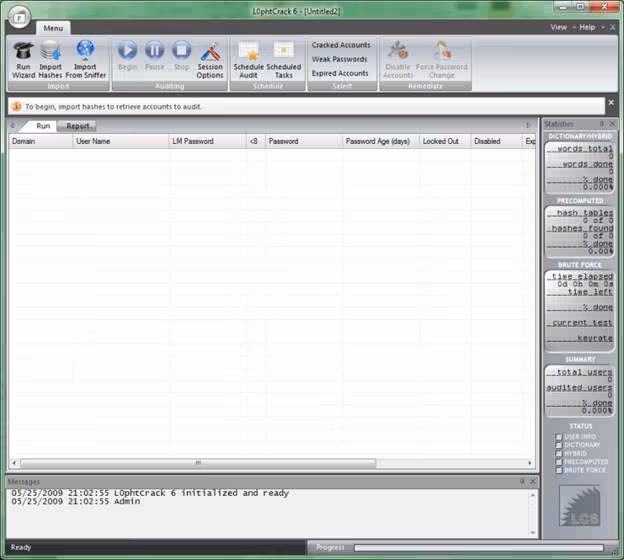Click the grid's left scroll arrow

click(14, 463)
